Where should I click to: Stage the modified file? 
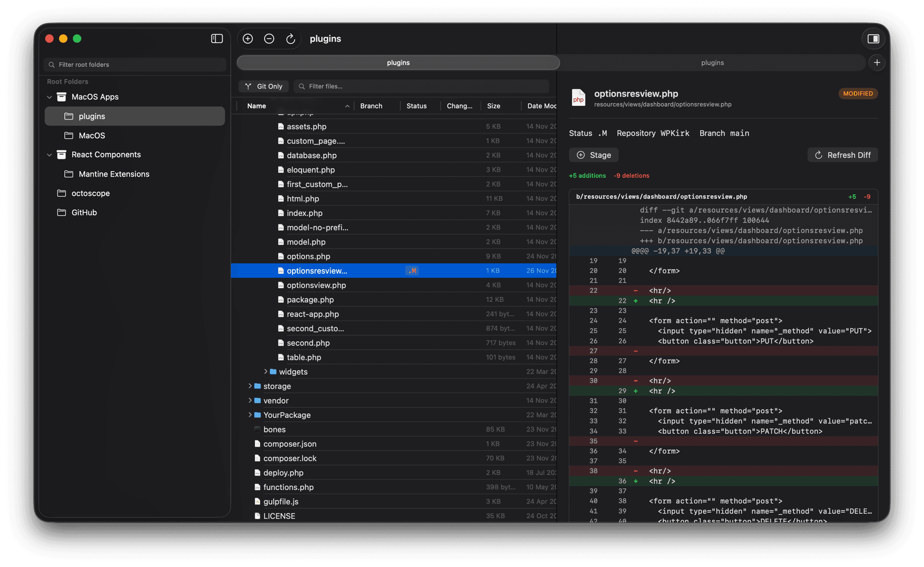tap(594, 155)
